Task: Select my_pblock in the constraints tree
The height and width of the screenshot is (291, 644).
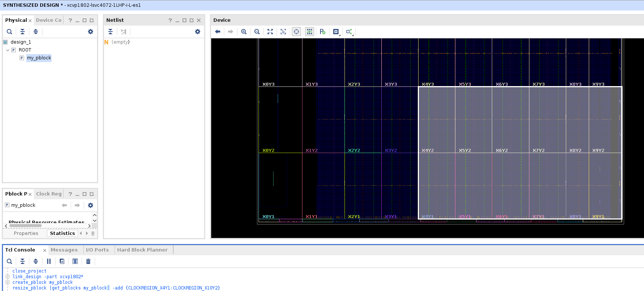Action: (x=39, y=58)
